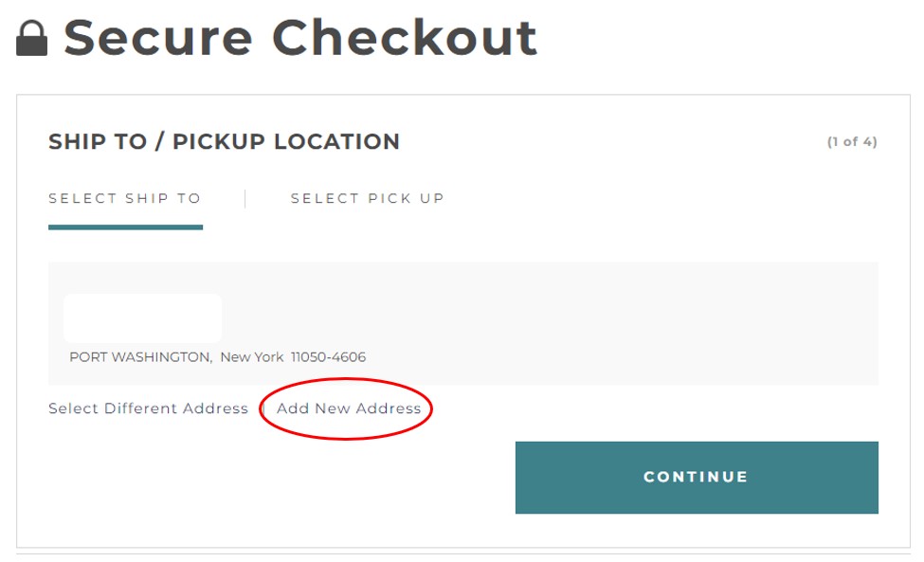This screenshot has width=924, height=562.
Task: Select the gray shipping address card
Action: click(569, 322)
